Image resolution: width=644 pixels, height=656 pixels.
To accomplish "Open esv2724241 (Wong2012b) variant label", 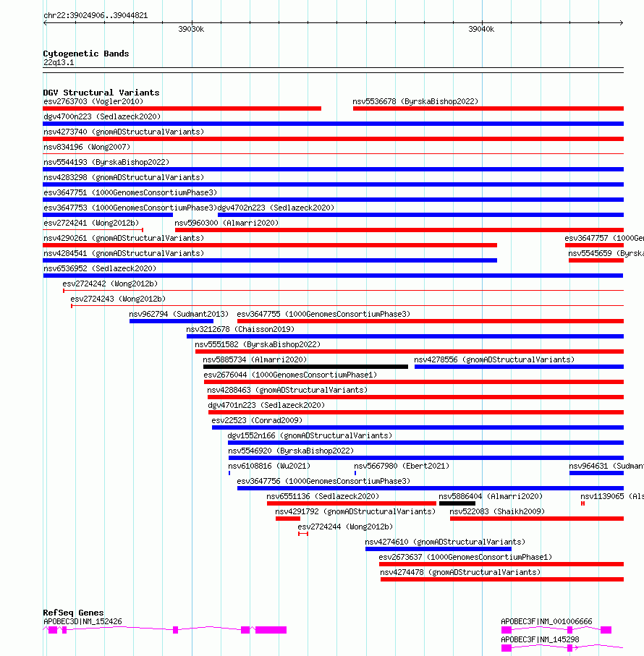I will pyautogui.click(x=91, y=223).
